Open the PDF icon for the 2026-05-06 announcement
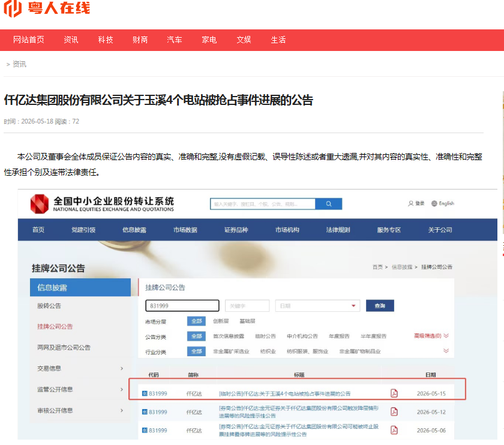This screenshot has width=504, height=445. (394, 430)
